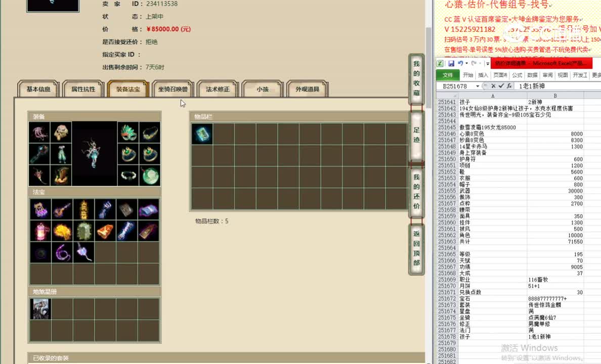
Task: Select the 装备法宝 tab
Action: coord(128,89)
